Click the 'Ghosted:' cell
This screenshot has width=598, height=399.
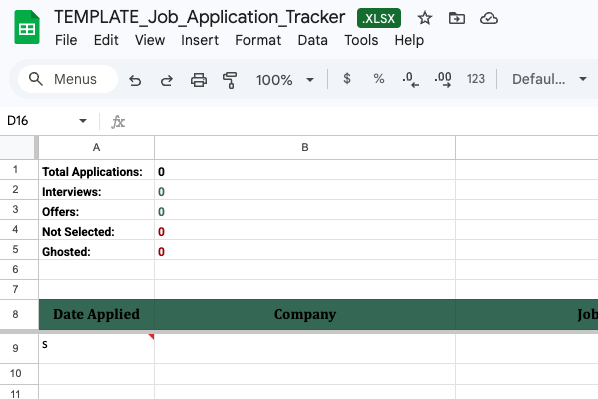[x=96, y=250]
